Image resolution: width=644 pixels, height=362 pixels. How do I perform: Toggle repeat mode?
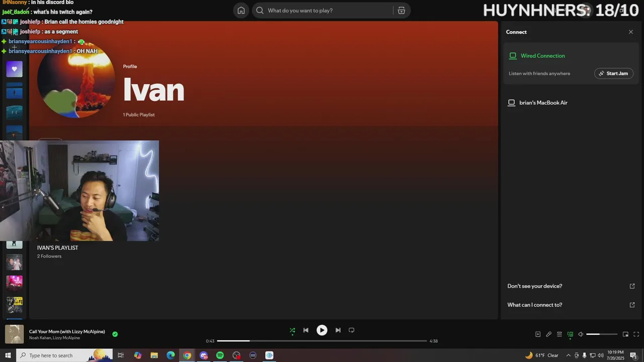(x=352, y=330)
